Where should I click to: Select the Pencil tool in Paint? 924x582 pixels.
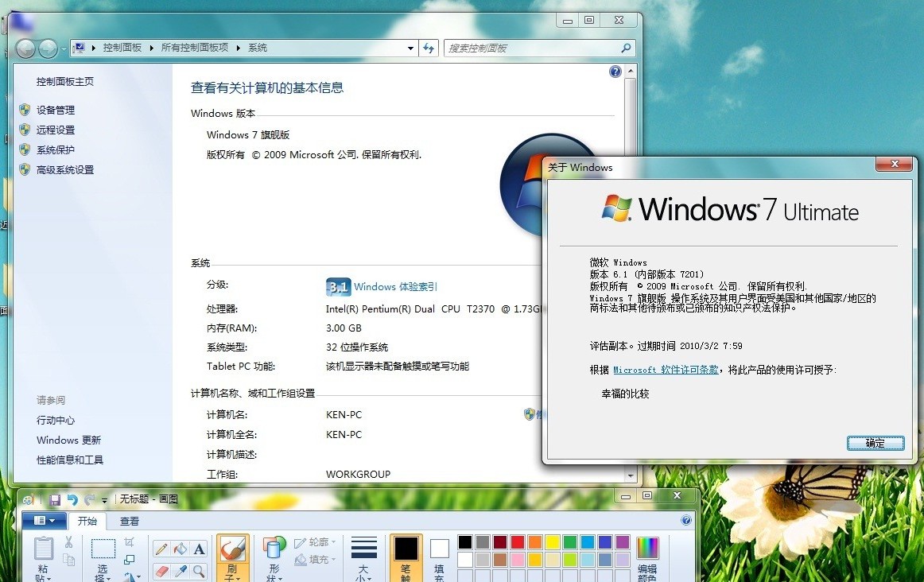[161, 549]
